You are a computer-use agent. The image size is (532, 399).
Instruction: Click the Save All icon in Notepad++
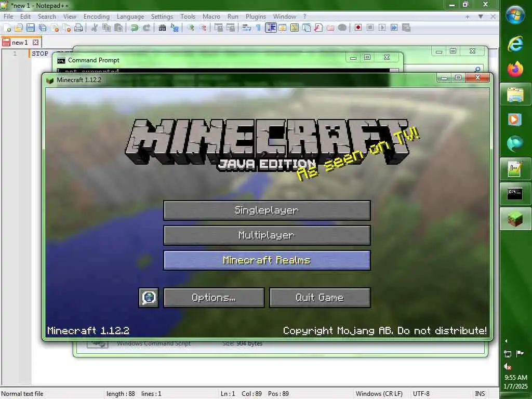(43, 28)
